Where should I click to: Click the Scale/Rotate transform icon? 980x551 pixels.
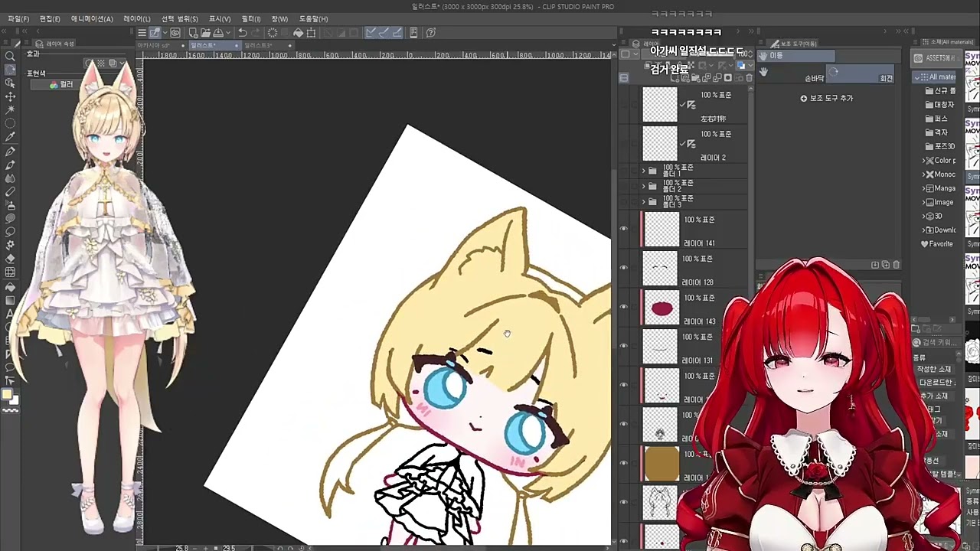click(x=312, y=32)
